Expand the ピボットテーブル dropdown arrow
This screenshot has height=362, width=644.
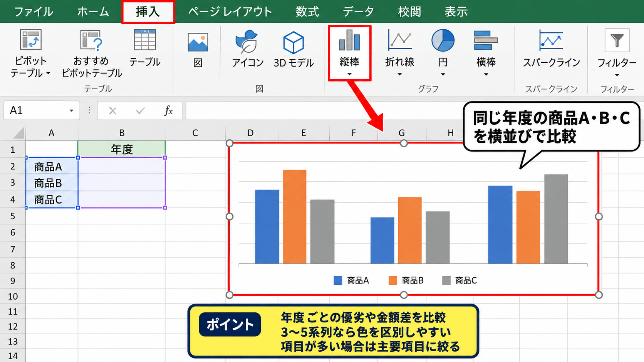click(x=48, y=73)
